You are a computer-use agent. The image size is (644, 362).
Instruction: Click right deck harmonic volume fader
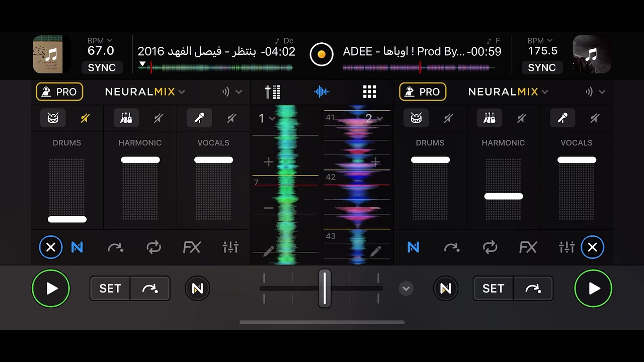point(504,196)
